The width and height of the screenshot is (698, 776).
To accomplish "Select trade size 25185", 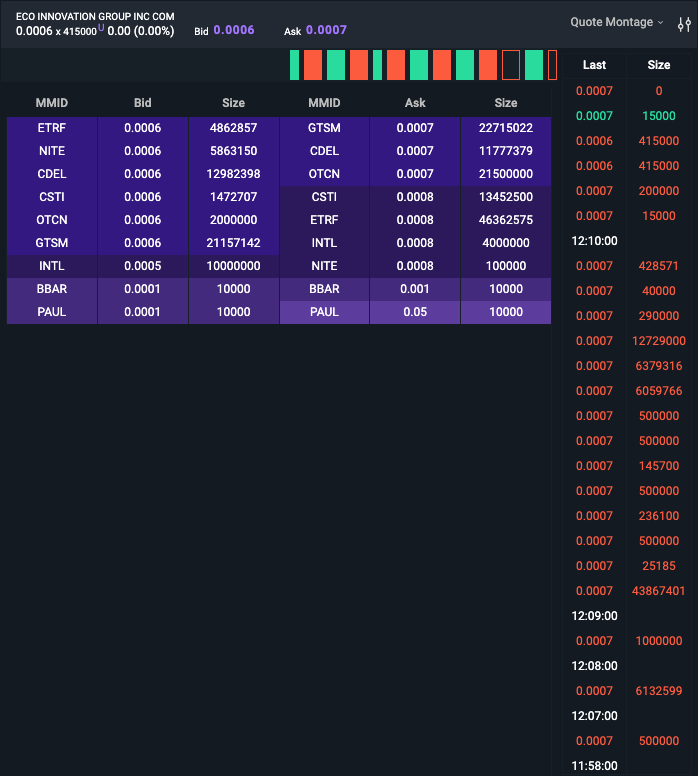I will [658, 566].
